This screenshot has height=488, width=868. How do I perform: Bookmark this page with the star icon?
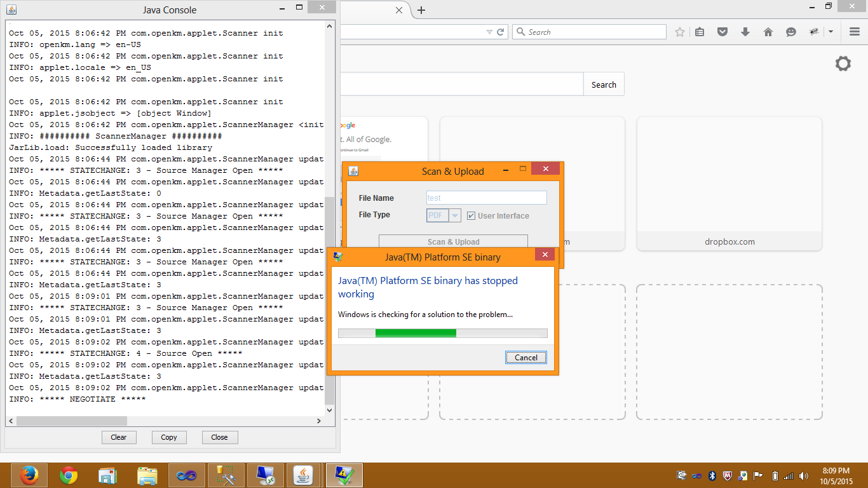pos(680,32)
